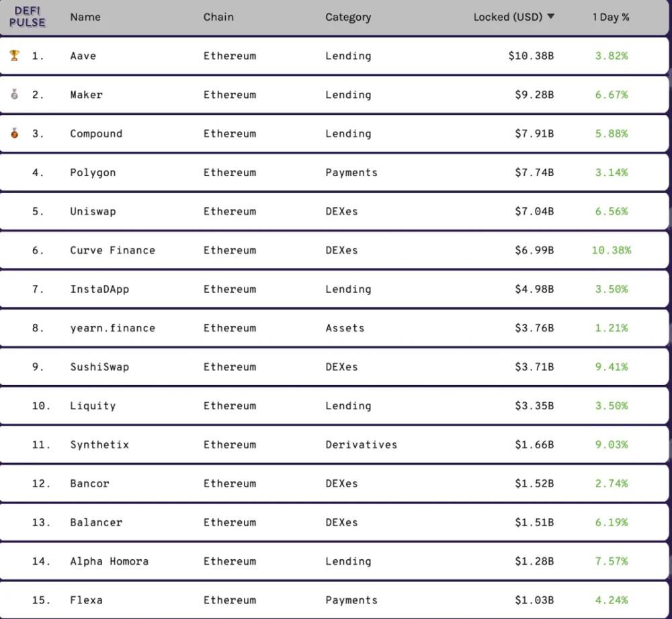
Task: Click the gold trophy icon beside Aave
Action: 14,56
